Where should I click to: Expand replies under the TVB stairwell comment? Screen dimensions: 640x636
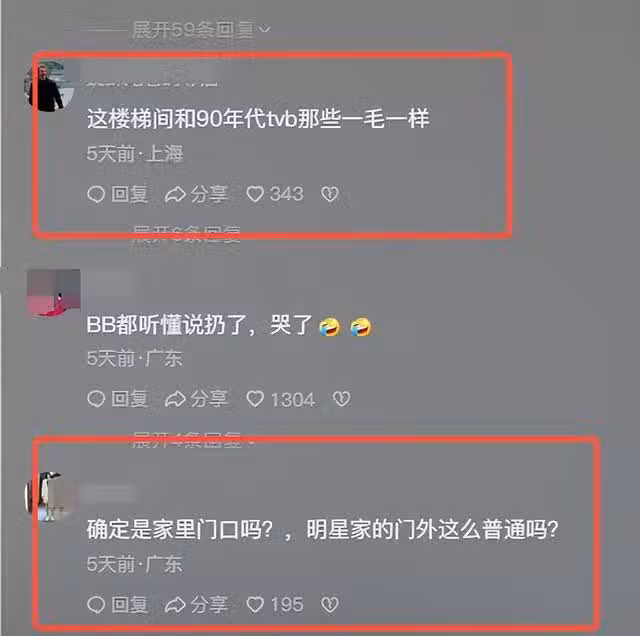pyautogui.click(x=187, y=234)
